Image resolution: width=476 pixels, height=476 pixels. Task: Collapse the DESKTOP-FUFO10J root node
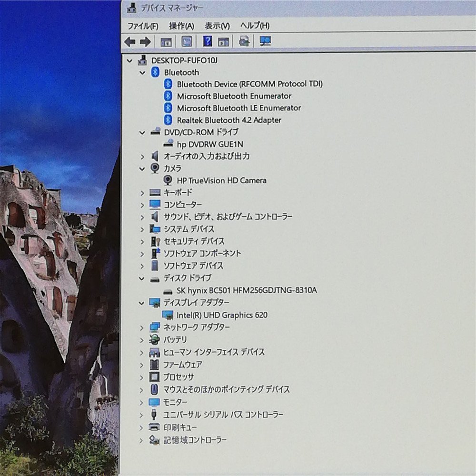point(129,61)
